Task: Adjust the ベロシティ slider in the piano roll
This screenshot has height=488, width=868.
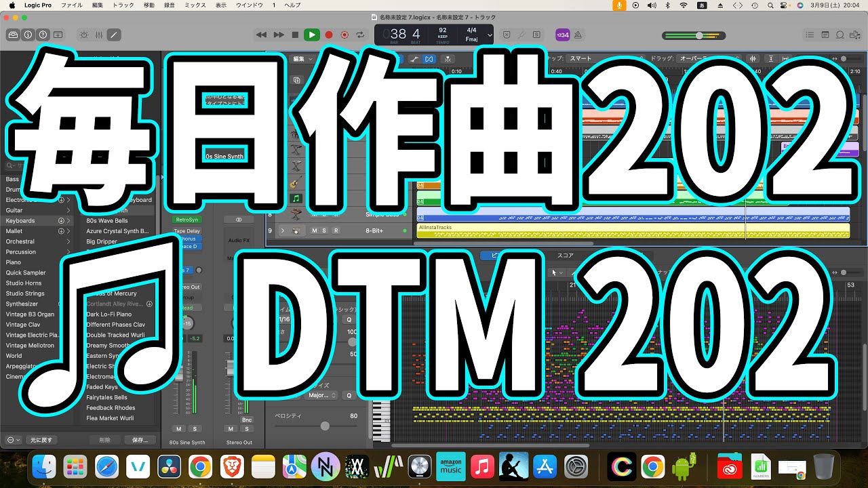Action: coord(325,426)
